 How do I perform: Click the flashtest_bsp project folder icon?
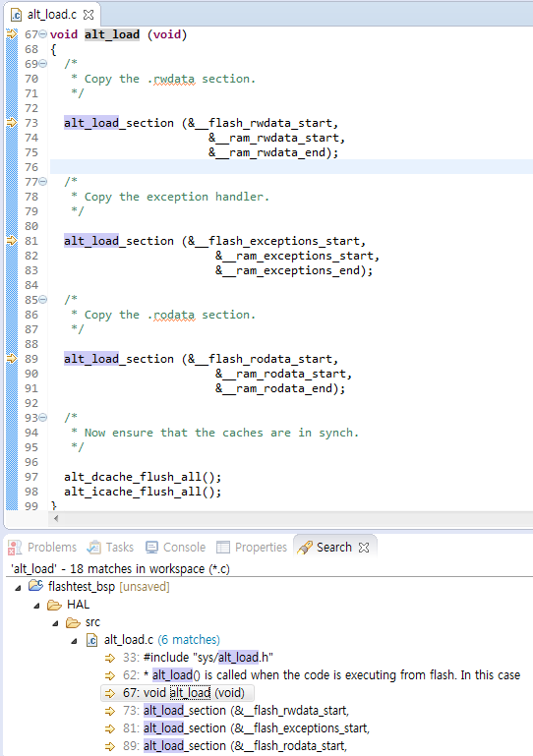[x=36, y=586]
